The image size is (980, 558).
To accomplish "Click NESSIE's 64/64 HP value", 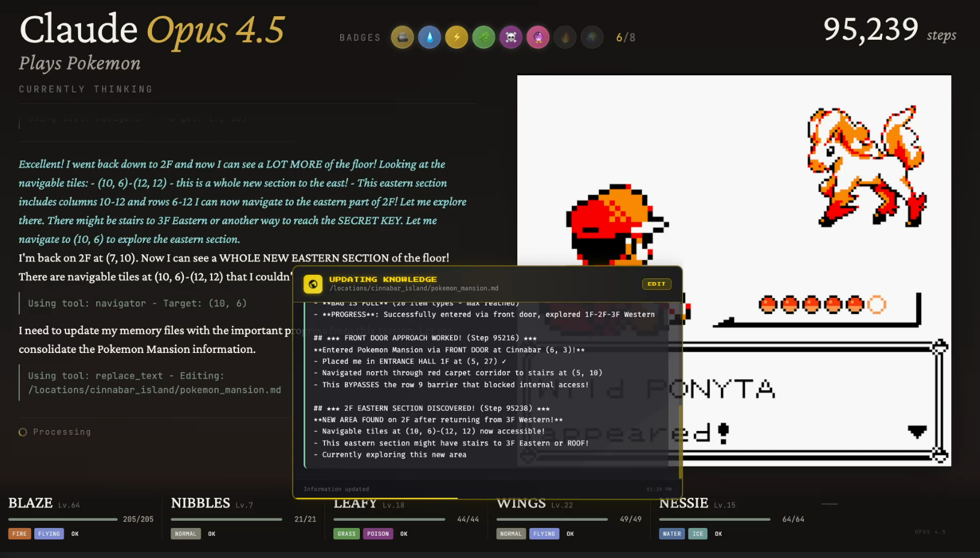I will coord(793,519).
